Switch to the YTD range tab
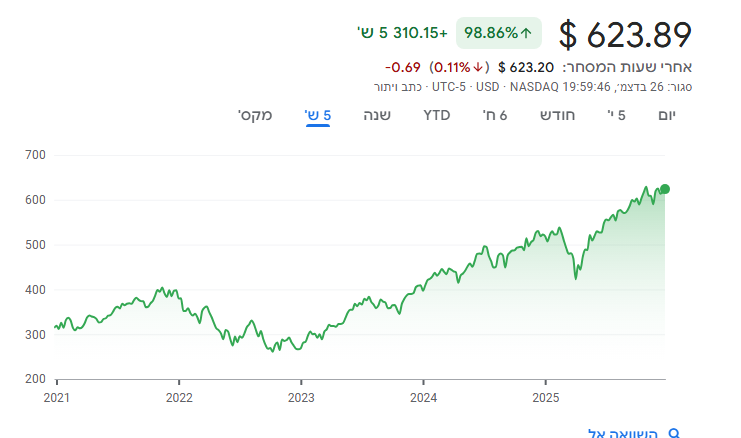 click(437, 115)
